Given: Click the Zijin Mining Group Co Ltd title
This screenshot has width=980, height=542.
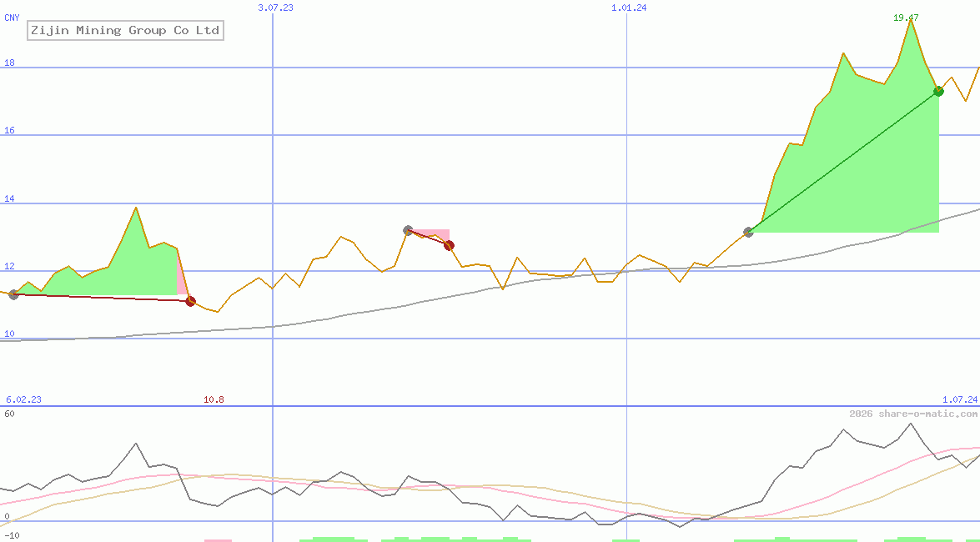Looking at the screenshot, I should point(125,31).
